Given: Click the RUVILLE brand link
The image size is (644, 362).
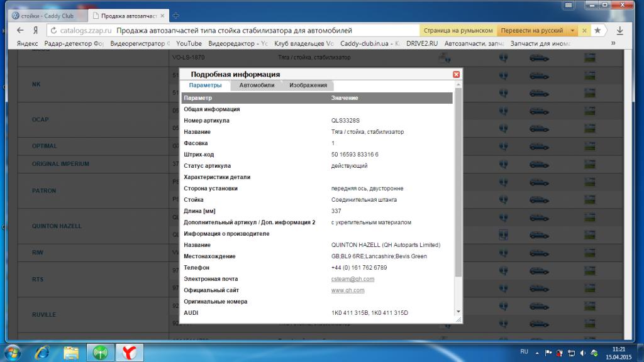Looking at the screenshot, I should (x=44, y=315).
